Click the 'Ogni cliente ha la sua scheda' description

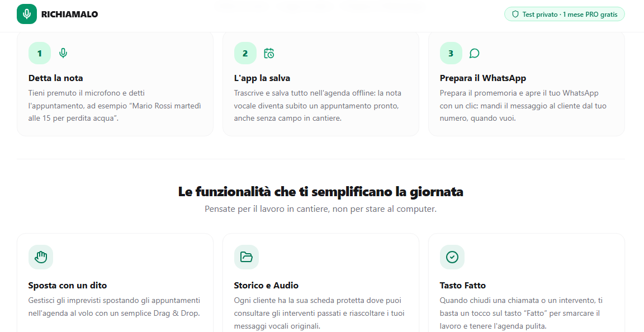click(319, 313)
